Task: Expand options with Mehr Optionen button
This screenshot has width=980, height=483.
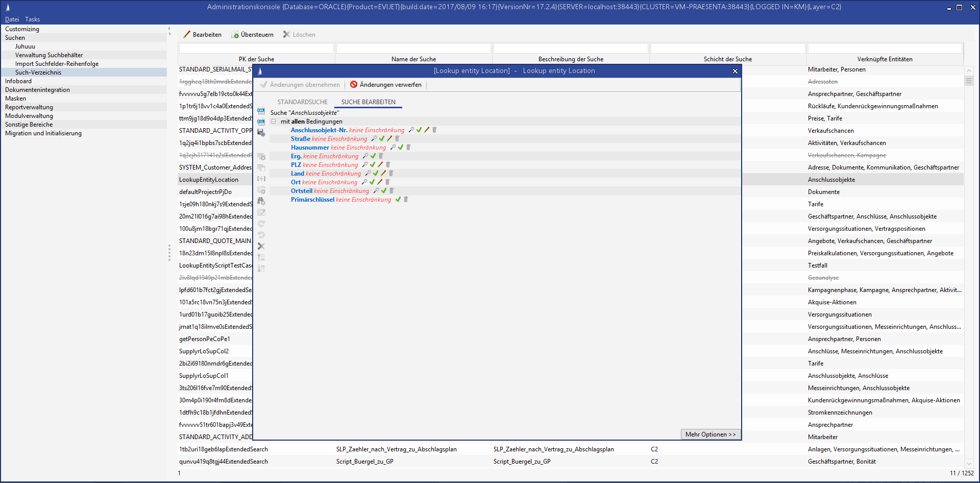Action: tap(710, 434)
